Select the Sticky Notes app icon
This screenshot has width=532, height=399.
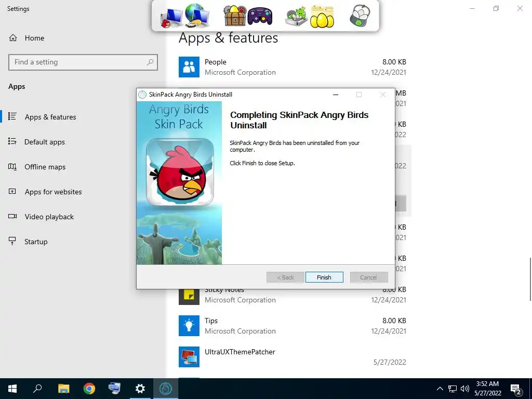pyautogui.click(x=189, y=297)
